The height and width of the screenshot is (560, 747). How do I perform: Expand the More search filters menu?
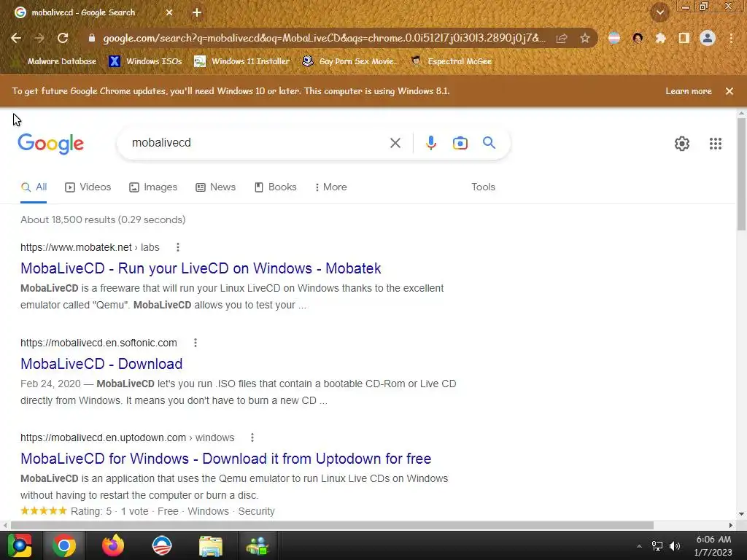(x=331, y=187)
